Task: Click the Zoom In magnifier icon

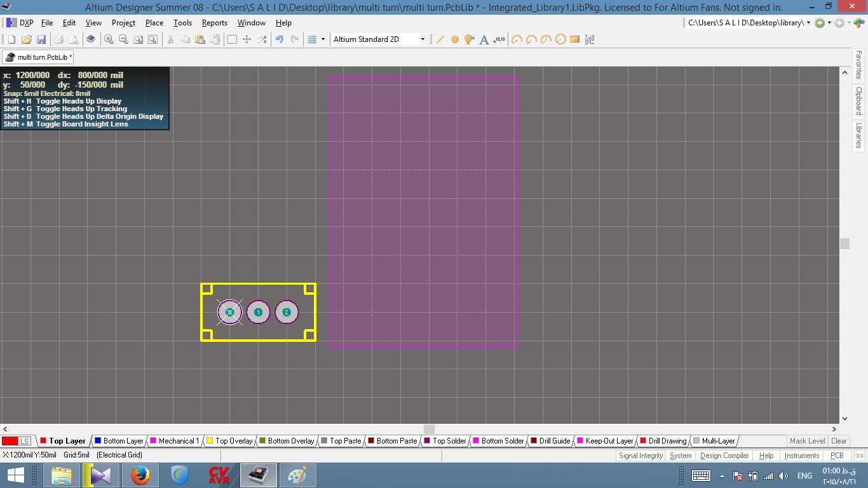Action: pos(109,39)
